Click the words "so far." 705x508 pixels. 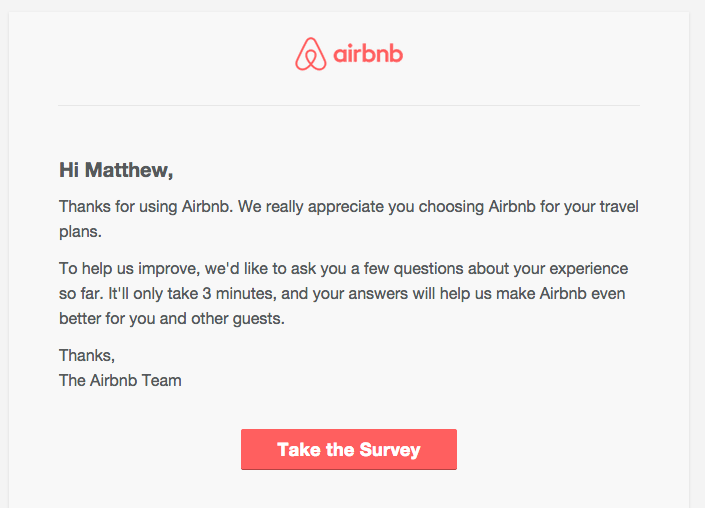coord(83,294)
